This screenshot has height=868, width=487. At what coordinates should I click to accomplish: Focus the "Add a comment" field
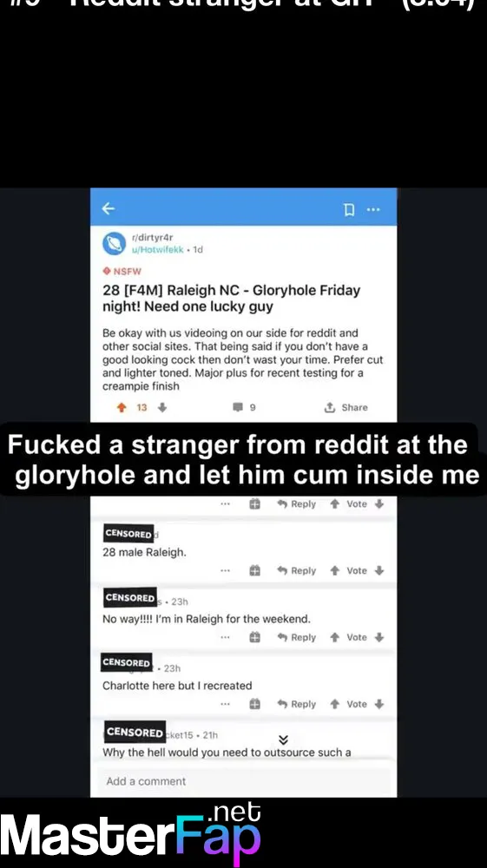click(243, 781)
